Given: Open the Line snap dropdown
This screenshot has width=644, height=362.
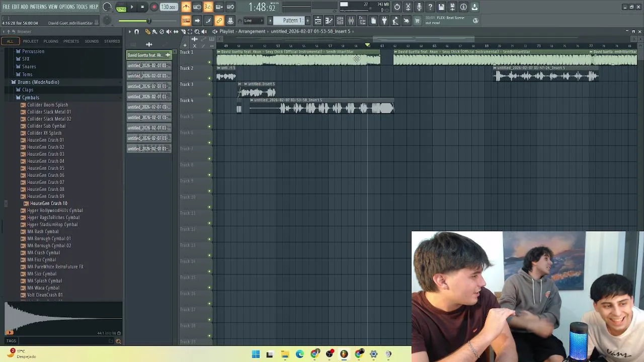Looking at the screenshot, I should tap(254, 21).
